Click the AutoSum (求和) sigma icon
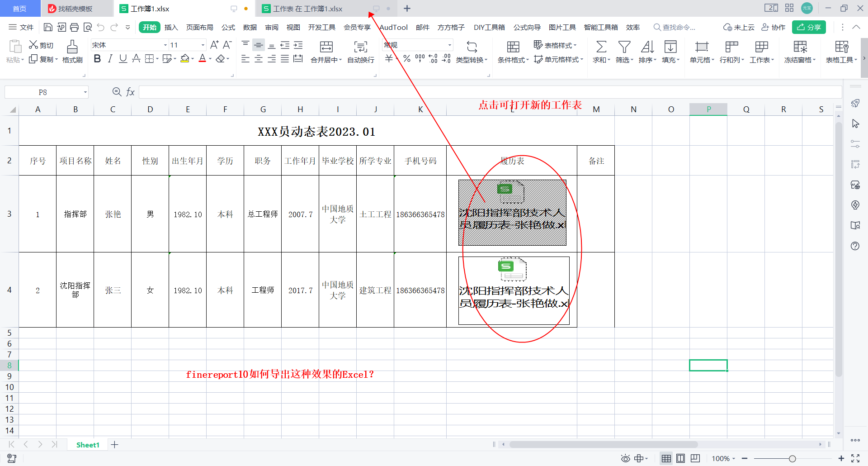The width and height of the screenshot is (868, 466). [601, 47]
